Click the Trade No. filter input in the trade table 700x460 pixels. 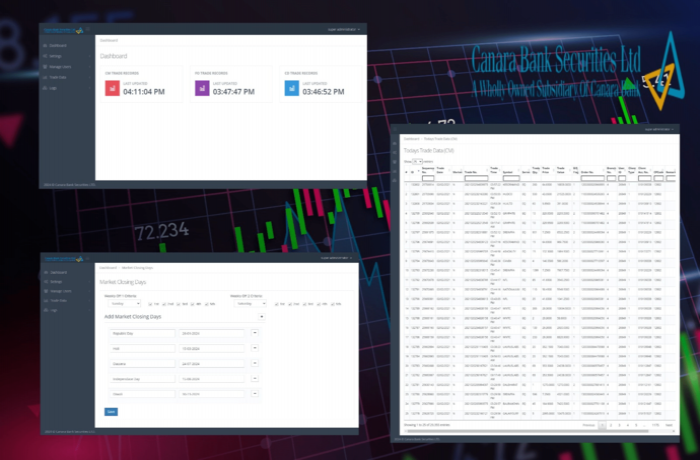[x=476, y=178]
